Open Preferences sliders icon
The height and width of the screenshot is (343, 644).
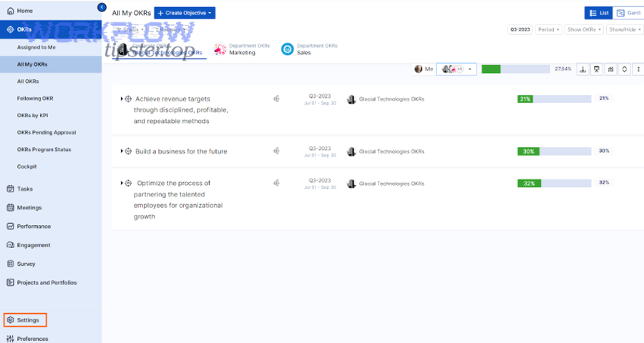coord(10,339)
